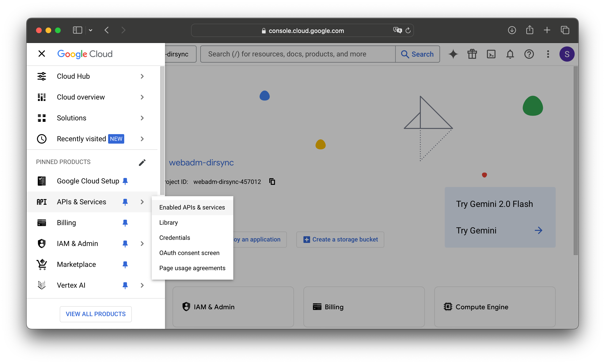This screenshot has height=364, width=605.
Task: Reload the page in Safari
Action: pos(408,30)
